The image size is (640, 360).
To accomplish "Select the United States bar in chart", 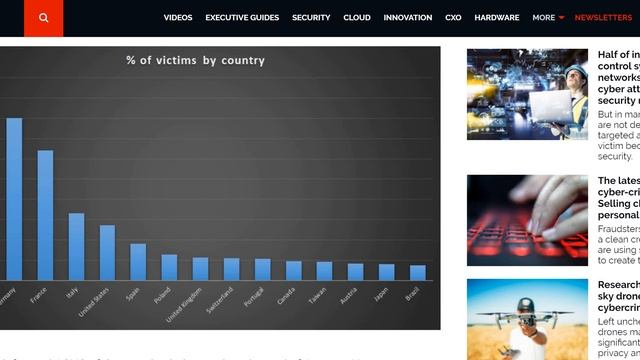I will click(107, 253).
